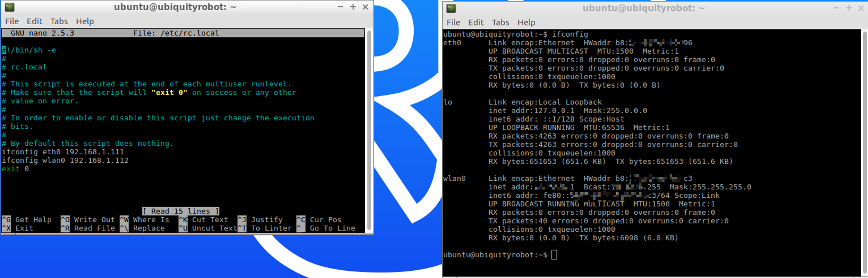Image resolution: width=868 pixels, height=278 pixels.
Task: Open File menu in nano terminal window
Action: pos(12,21)
